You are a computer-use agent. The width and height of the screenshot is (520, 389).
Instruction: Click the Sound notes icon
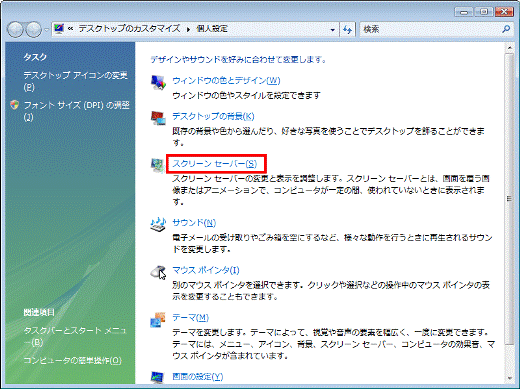pos(158,224)
